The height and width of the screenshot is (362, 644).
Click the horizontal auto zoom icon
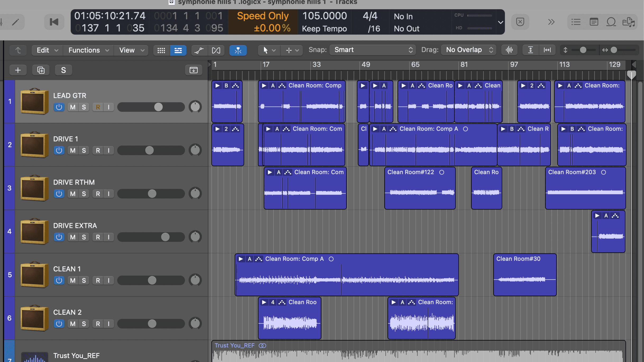pyautogui.click(x=547, y=50)
